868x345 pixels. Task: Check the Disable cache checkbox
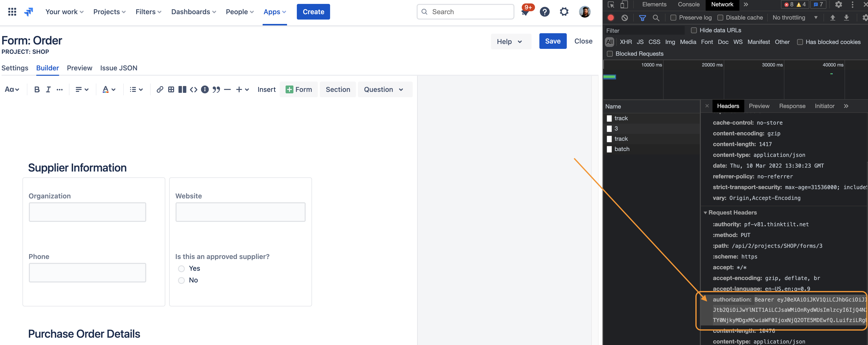[x=720, y=18]
